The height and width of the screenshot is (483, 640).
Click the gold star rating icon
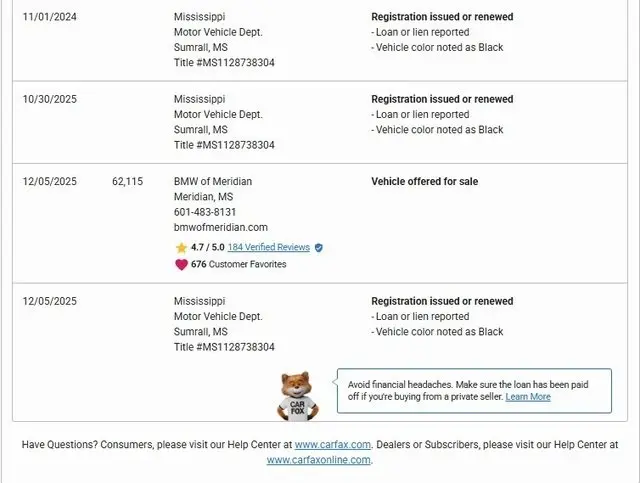pos(181,247)
